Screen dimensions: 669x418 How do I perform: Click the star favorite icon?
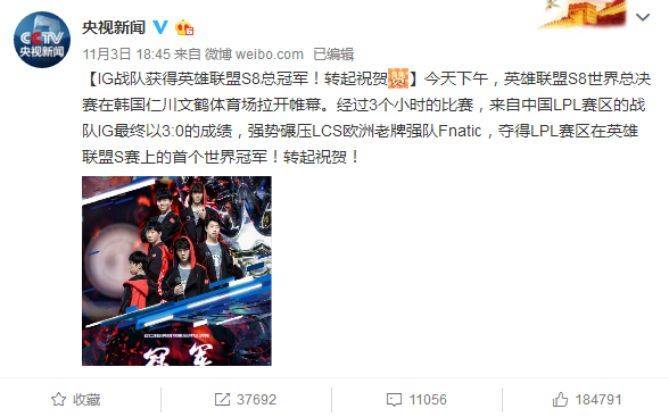(x=59, y=400)
